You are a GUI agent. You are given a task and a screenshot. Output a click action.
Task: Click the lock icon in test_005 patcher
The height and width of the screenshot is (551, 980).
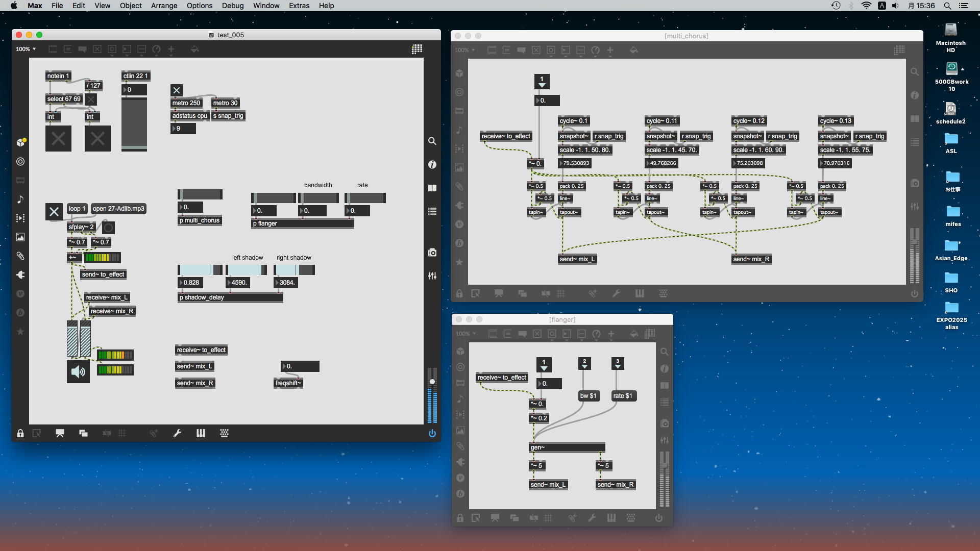point(20,433)
